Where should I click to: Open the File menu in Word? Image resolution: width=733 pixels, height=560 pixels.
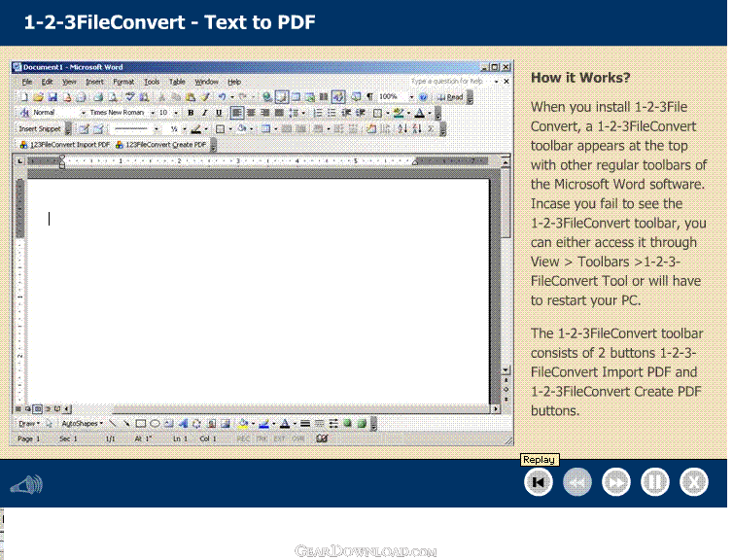point(27,82)
